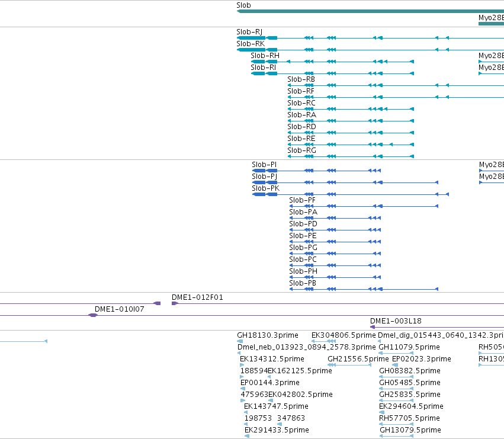Click the GH18130.3prime EST label
Image resolution: width=504 pixels, height=439 pixels.
pyautogui.click(x=268, y=335)
